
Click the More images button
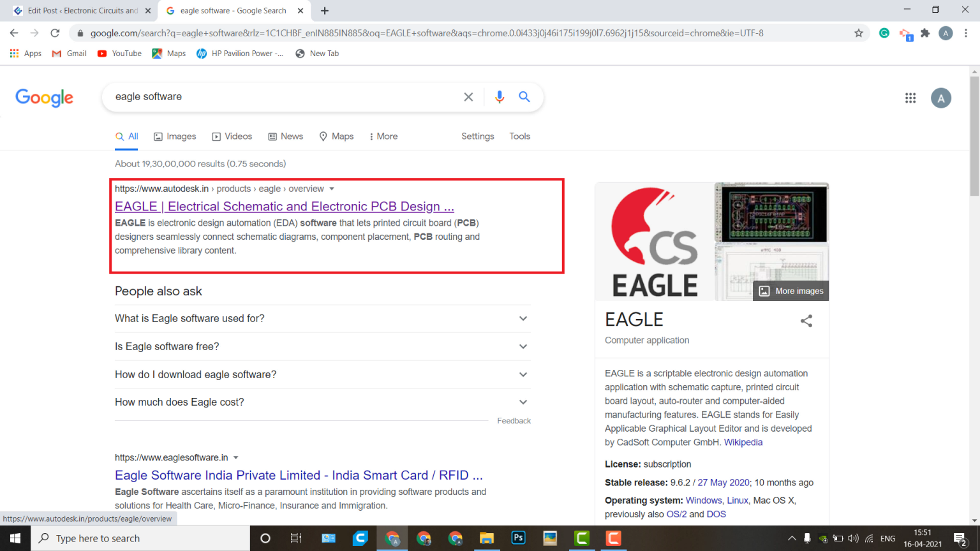coord(791,291)
